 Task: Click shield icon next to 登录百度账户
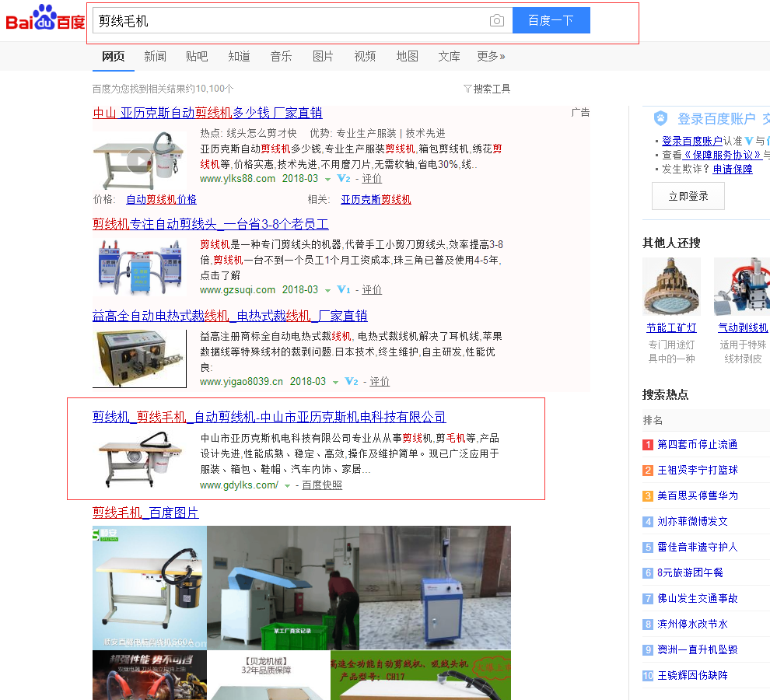tap(660, 118)
